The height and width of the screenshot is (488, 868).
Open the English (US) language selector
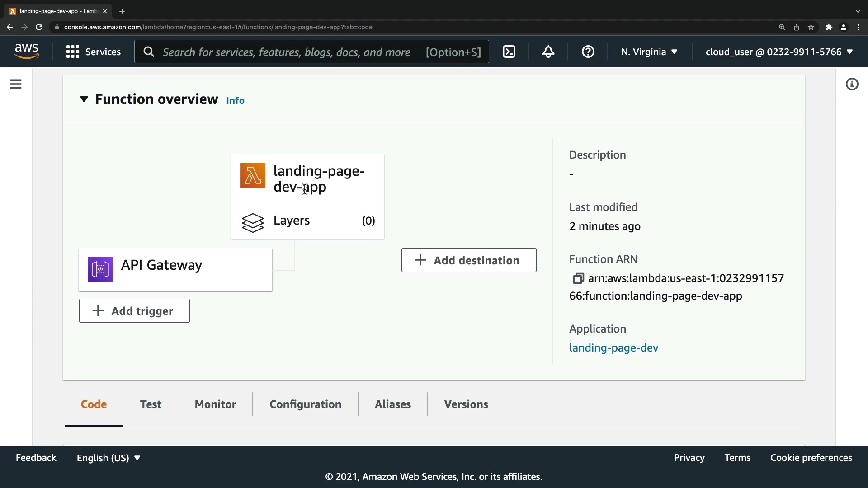(x=108, y=458)
